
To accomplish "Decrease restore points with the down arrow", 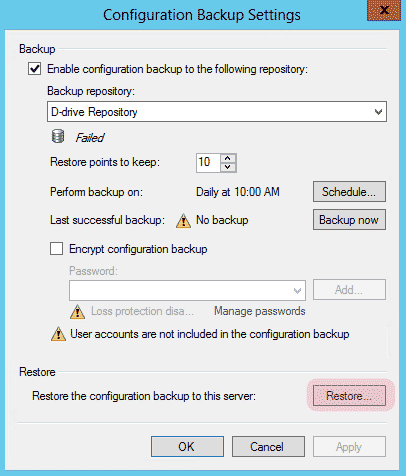I will tap(228, 167).
